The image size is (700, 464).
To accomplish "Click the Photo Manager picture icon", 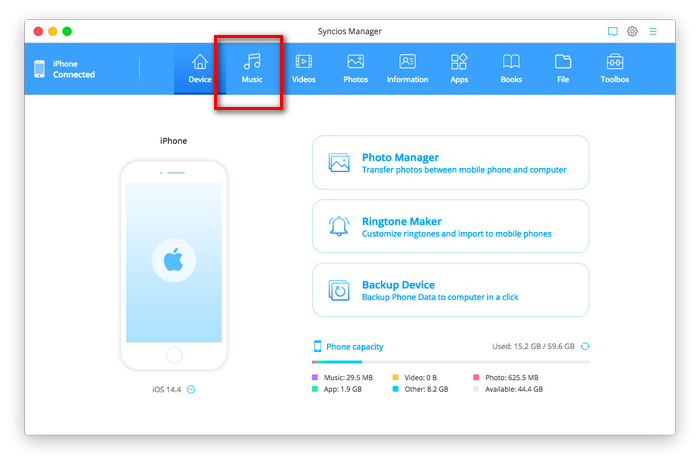I will pyautogui.click(x=339, y=163).
